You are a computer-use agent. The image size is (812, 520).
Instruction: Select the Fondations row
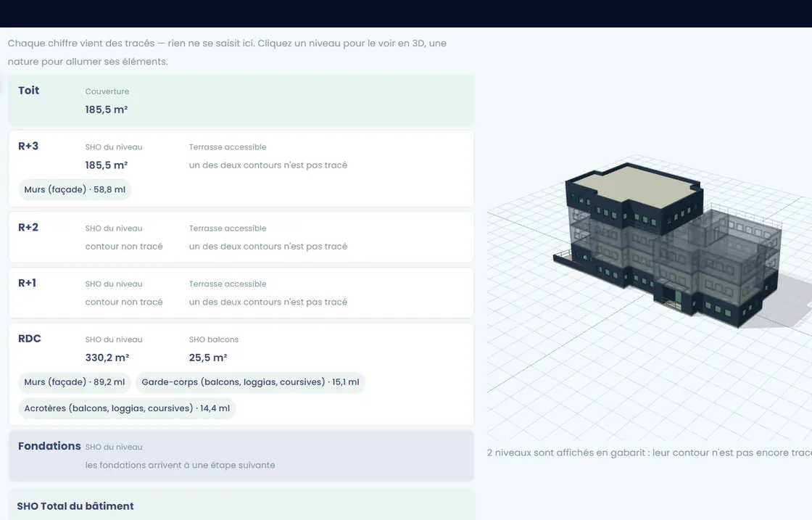pyautogui.click(x=241, y=455)
